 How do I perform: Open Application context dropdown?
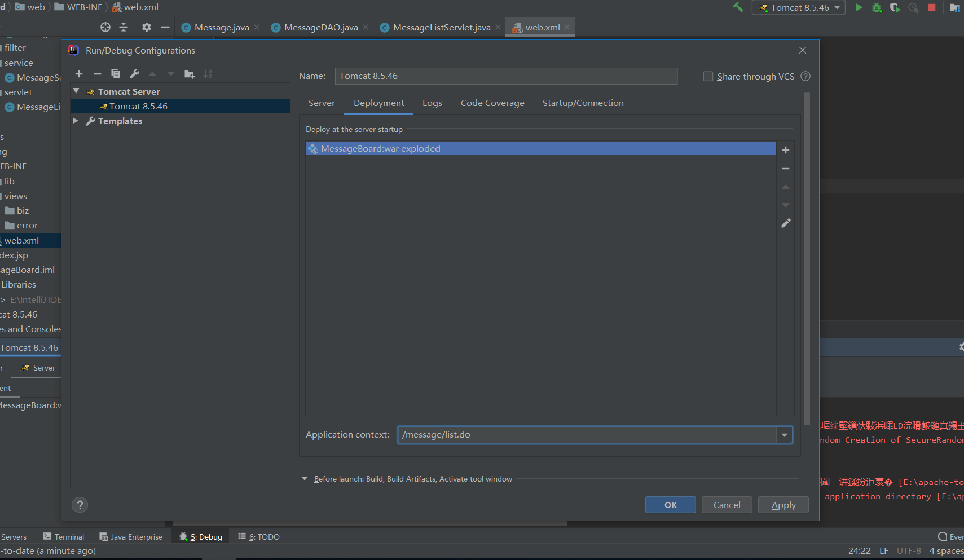[x=785, y=435]
